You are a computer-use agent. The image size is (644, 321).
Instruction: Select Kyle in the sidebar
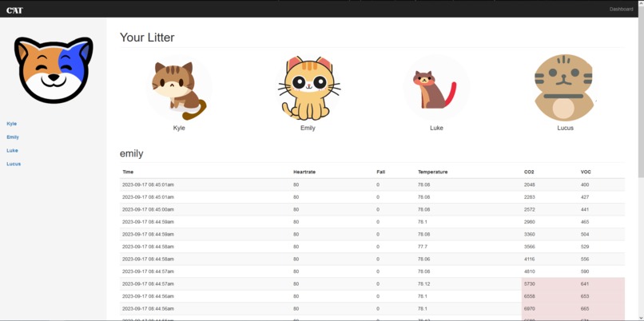point(12,124)
